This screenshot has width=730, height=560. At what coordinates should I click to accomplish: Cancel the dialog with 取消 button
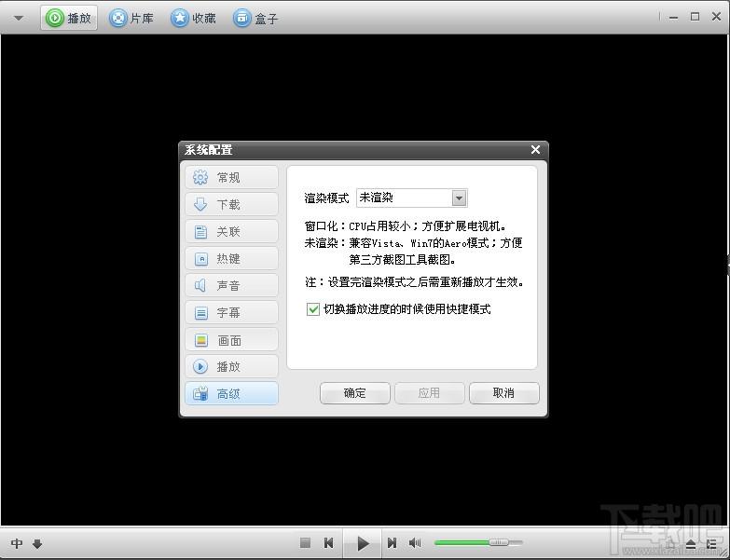(x=503, y=393)
